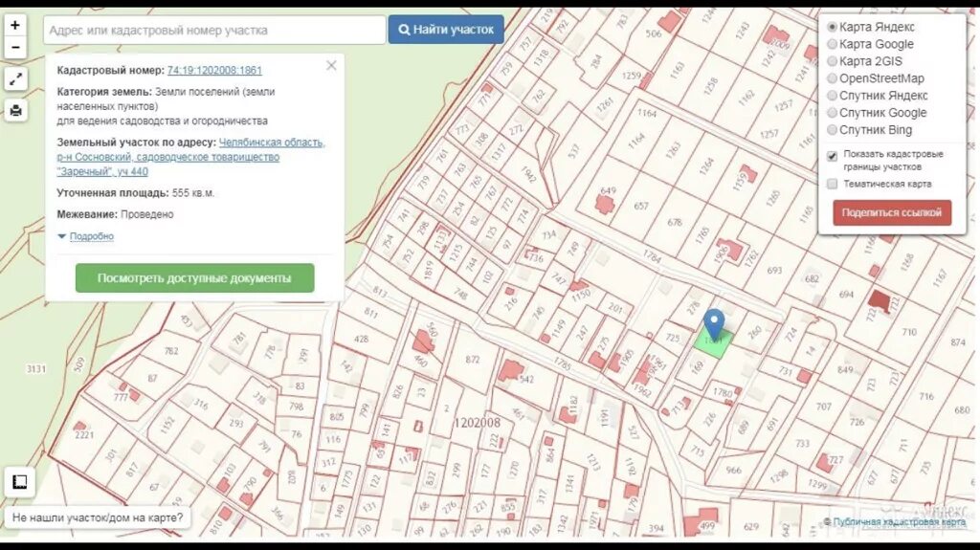Click parcel labeled 966 on map

click(734, 470)
